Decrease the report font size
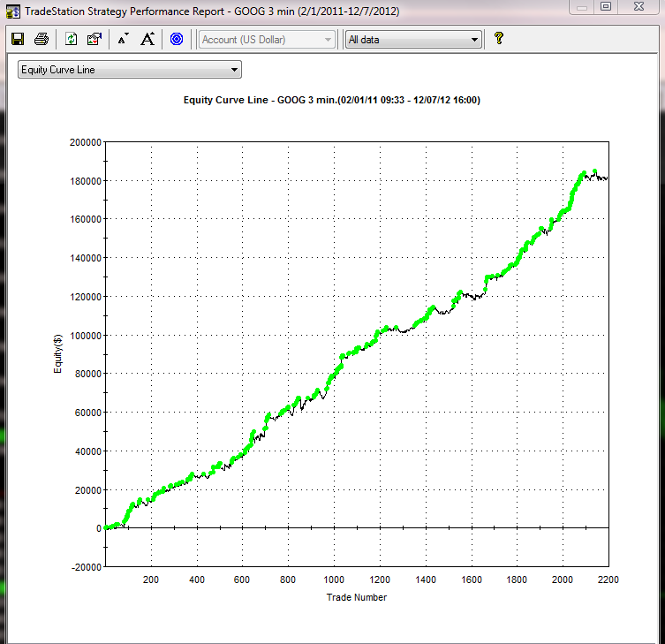Viewport: 665px width, 644px height. point(123,39)
